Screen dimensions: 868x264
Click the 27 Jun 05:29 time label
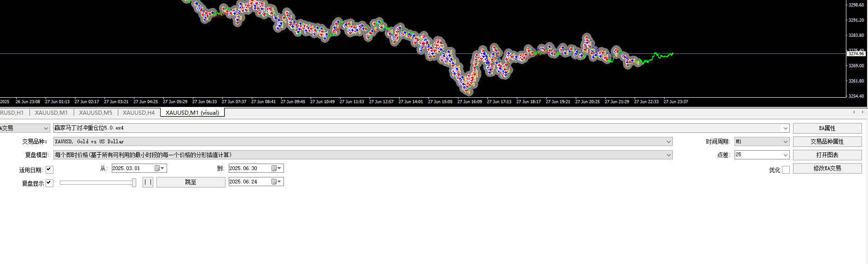pyautogui.click(x=175, y=101)
